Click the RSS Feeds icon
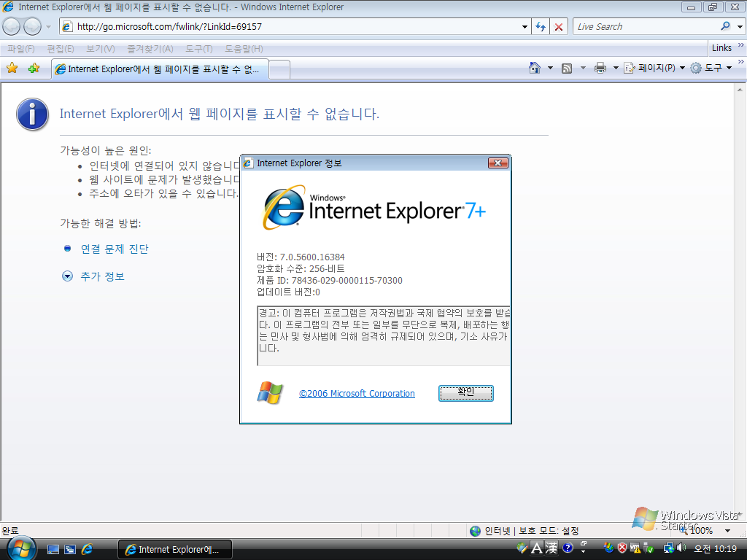 click(566, 69)
